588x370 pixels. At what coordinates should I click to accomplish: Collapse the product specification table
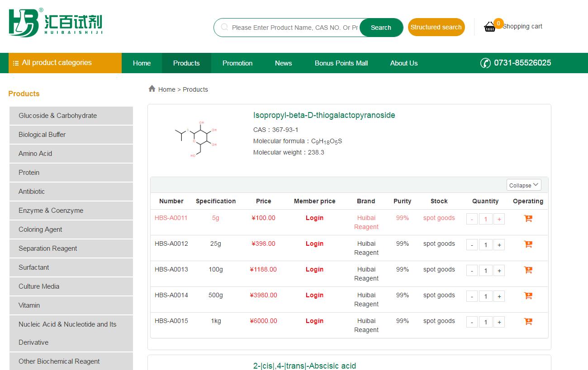524,185
